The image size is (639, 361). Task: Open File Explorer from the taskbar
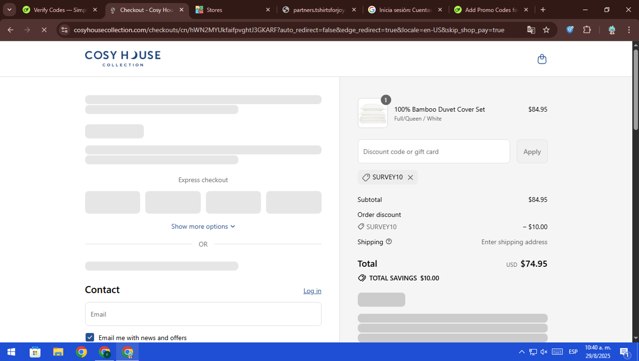tap(58, 352)
